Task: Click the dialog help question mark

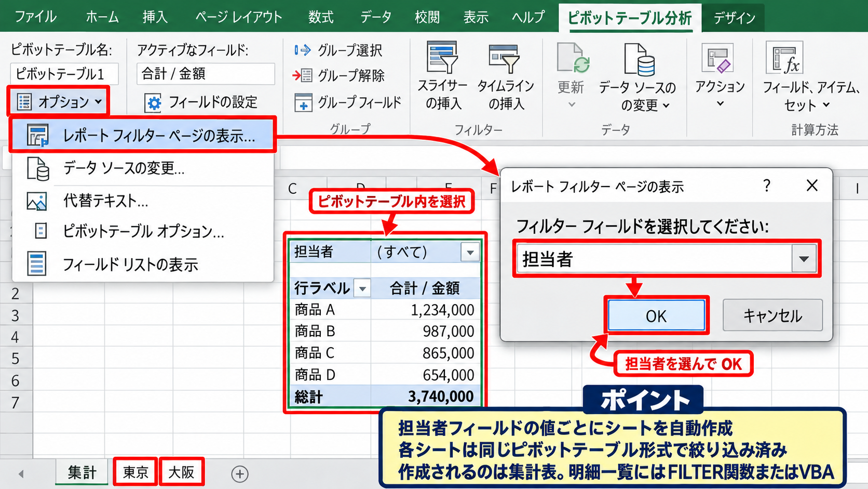Action: click(x=767, y=186)
